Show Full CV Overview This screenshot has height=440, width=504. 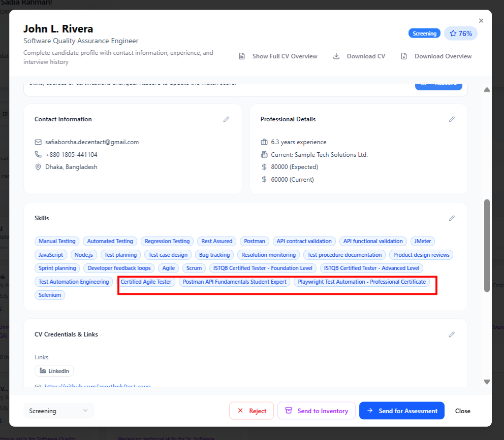(x=278, y=56)
